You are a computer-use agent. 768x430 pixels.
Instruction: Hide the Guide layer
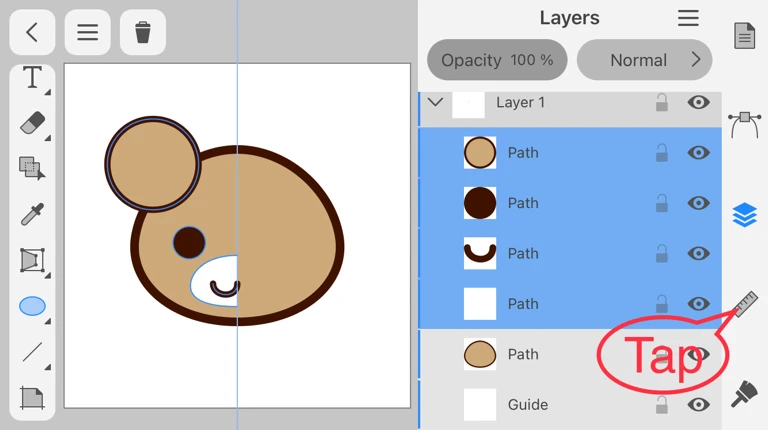(698, 405)
